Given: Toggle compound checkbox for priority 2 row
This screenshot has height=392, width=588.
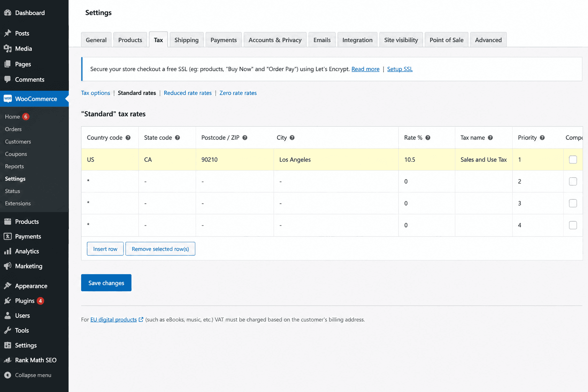Looking at the screenshot, I should (x=573, y=181).
